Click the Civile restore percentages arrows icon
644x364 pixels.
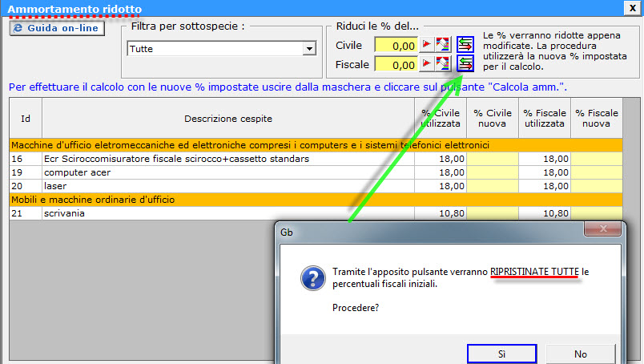[x=465, y=45]
